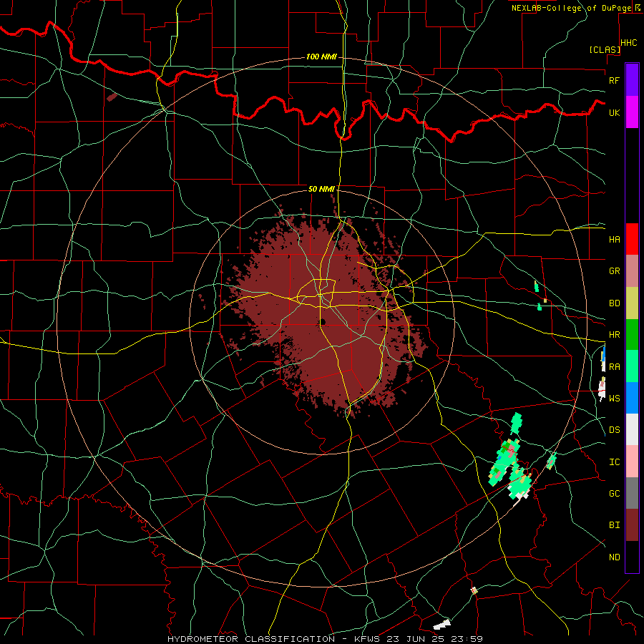Click the RA legend label
The image size is (644, 644).
click(x=614, y=366)
